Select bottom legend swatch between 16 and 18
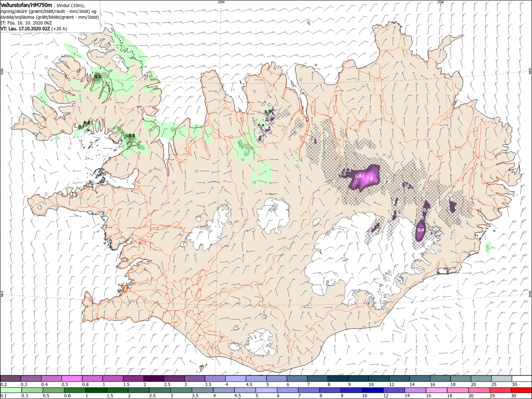 point(436,390)
